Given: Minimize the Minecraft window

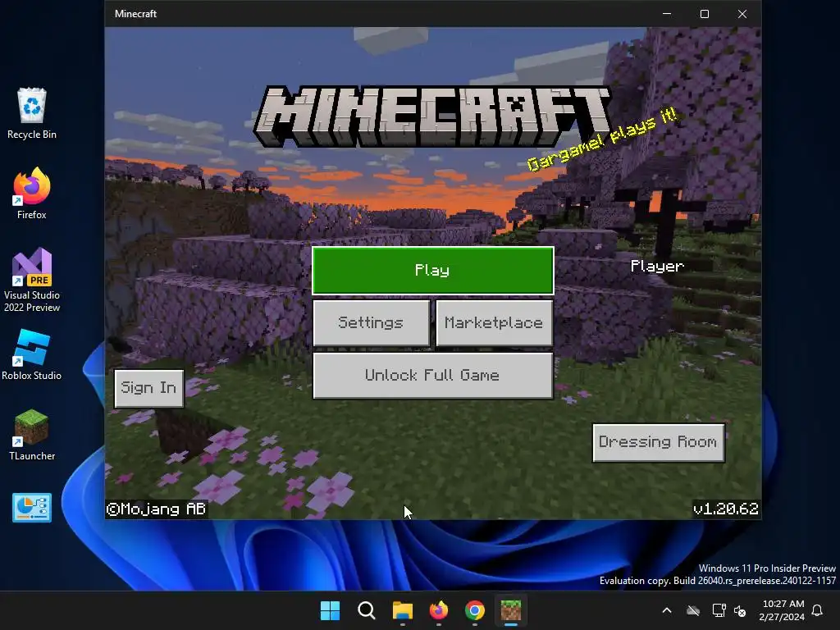Looking at the screenshot, I should [x=667, y=13].
